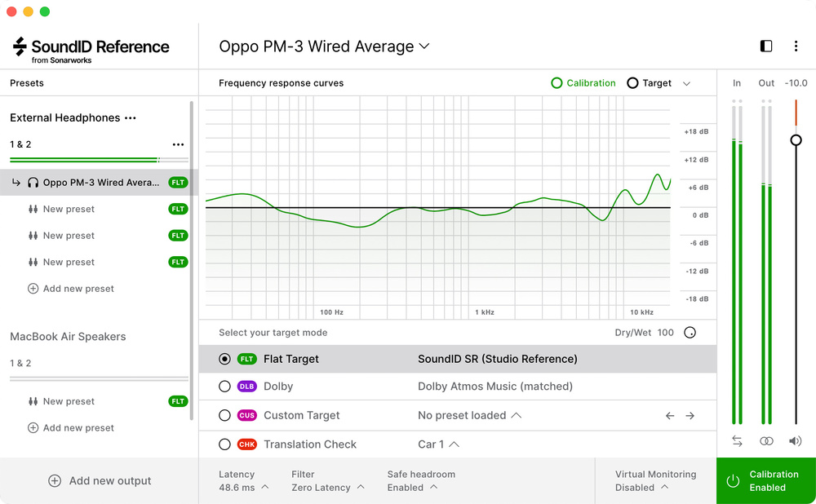Toggle the sidebar panel layout icon

coord(765,46)
